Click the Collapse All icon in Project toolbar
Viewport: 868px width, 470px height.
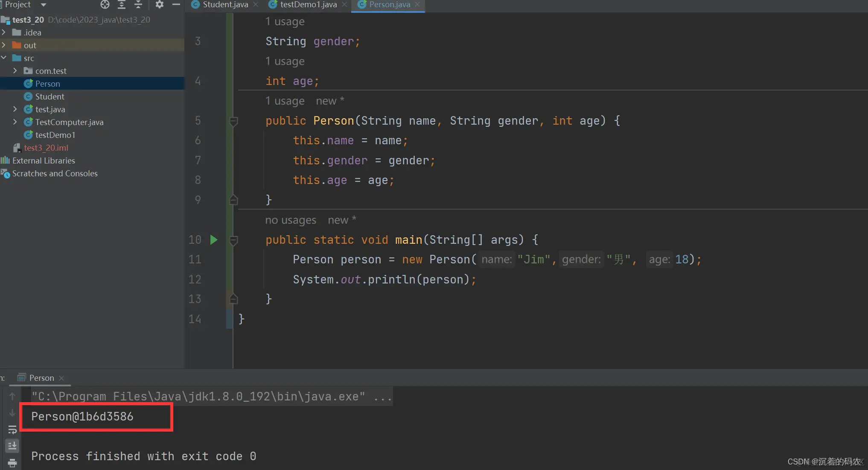coord(138,5)
